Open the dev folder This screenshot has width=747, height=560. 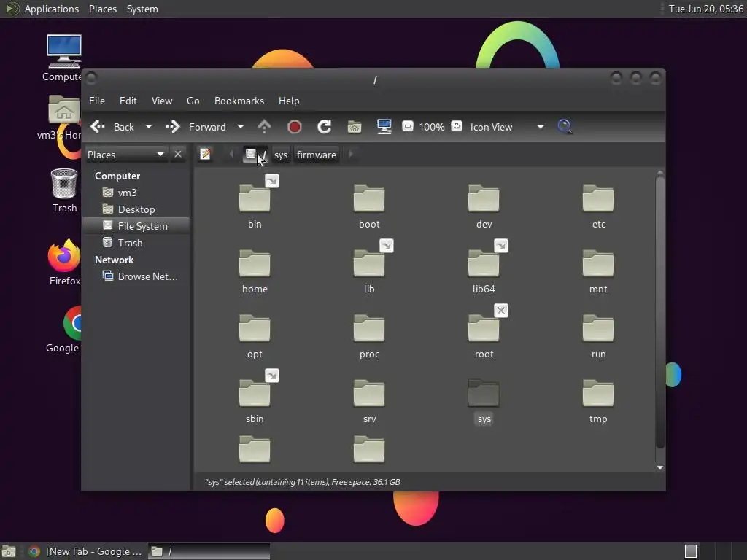click(x=484, y=198)
